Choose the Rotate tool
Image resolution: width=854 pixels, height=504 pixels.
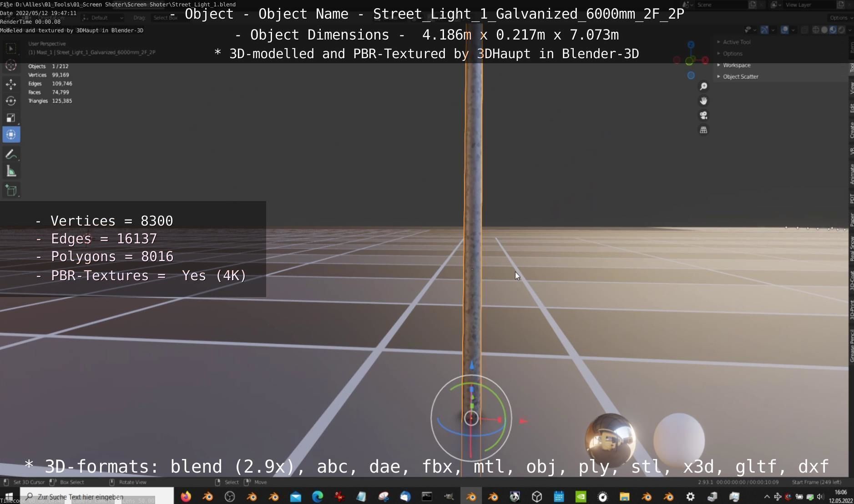tap(11, 101)
